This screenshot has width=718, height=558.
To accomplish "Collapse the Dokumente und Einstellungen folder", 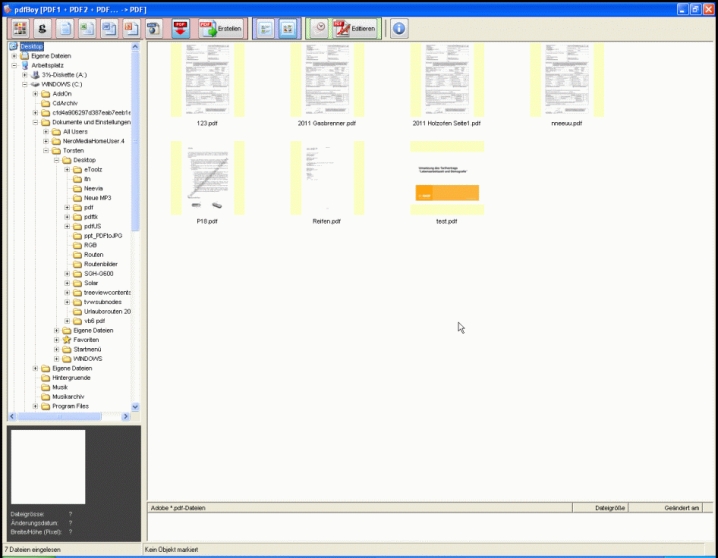I will click(x=35, y=122).
